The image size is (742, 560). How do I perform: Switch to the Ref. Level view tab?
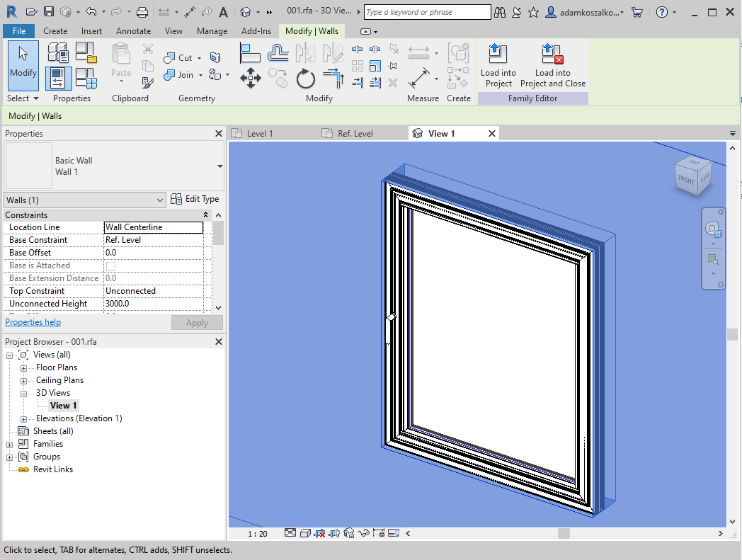(355, 134)
